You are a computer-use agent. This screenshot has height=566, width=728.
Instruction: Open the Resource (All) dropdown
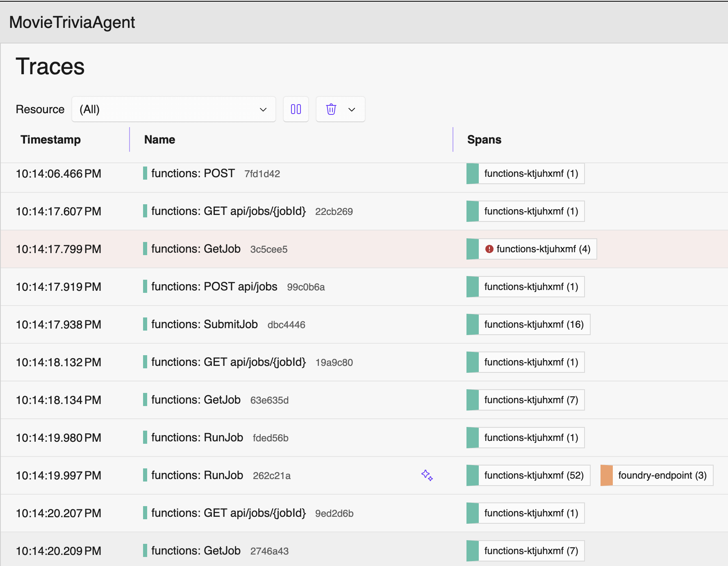[x=173, y=109]
